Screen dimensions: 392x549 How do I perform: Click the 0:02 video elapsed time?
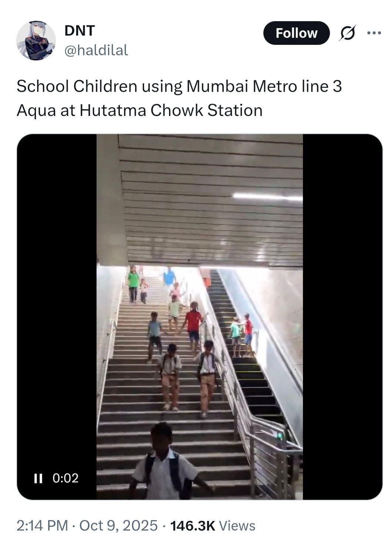pyautogui.click(x=65, y=478)
